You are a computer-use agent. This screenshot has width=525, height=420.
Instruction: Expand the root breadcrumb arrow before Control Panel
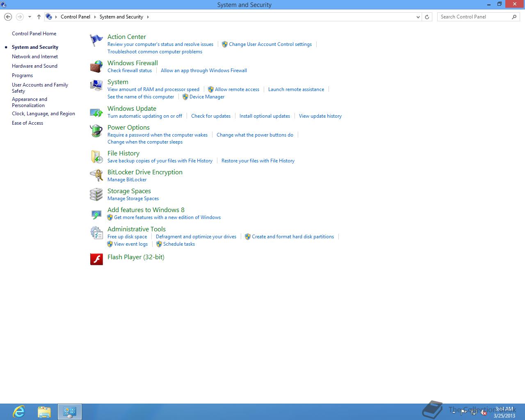[56, 17]
